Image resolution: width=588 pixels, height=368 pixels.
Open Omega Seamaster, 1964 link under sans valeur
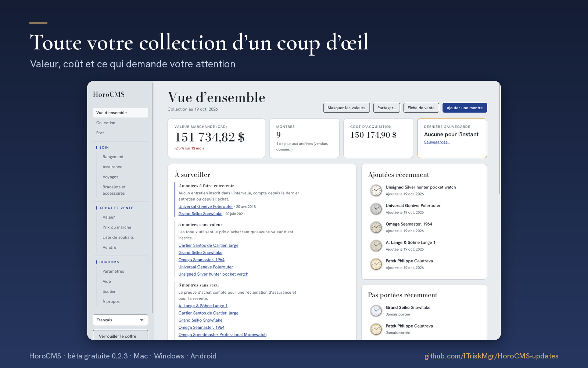pyautogui.click(x=201, y=260)
